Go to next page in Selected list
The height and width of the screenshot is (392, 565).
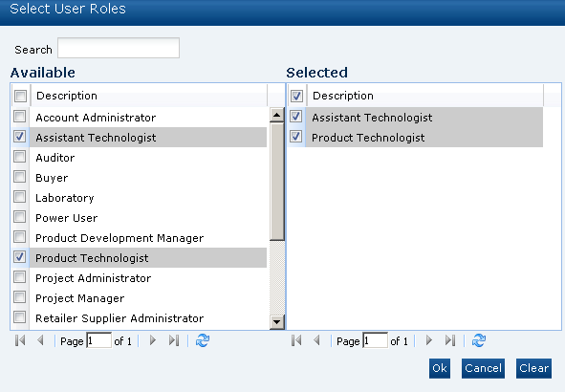click(429, 340)
